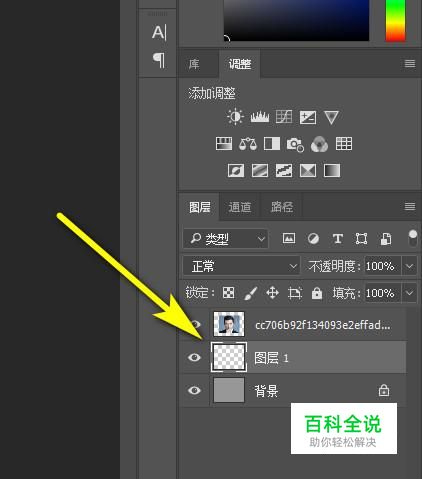Add a Photo Filter adjustment

click(295, 144)
